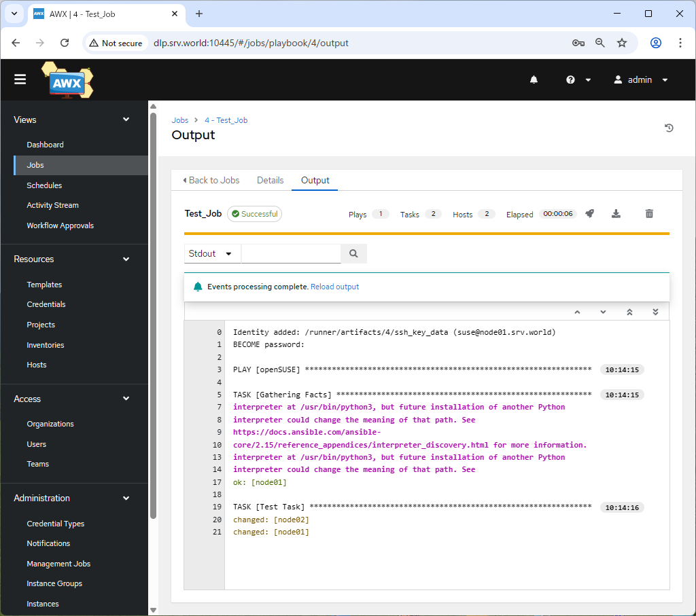696x616 pixels.
Task: Open the notifications bell in header
Action: tap(534, 80)
